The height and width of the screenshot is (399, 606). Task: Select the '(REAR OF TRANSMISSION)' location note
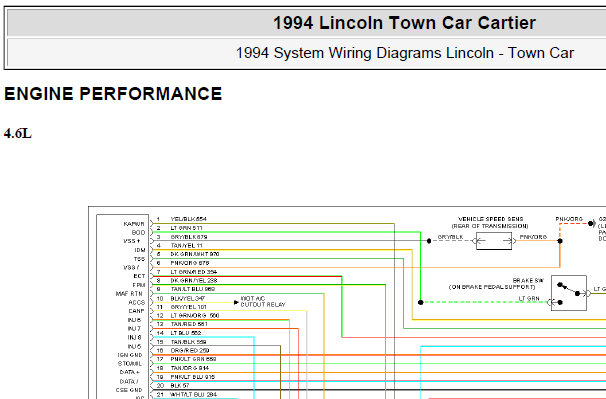[490, 226]
